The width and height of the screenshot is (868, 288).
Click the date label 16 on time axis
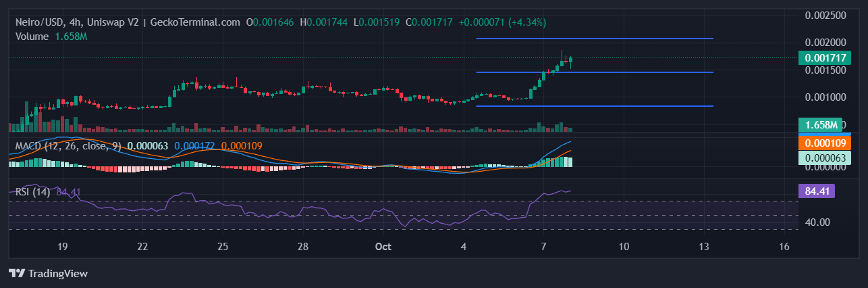[784, 247]
